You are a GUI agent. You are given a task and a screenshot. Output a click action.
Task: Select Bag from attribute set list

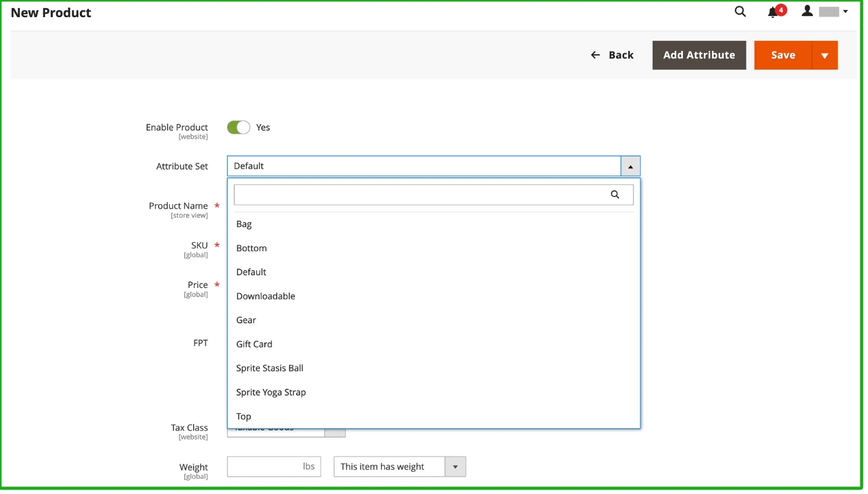click(x=244, y=224)
